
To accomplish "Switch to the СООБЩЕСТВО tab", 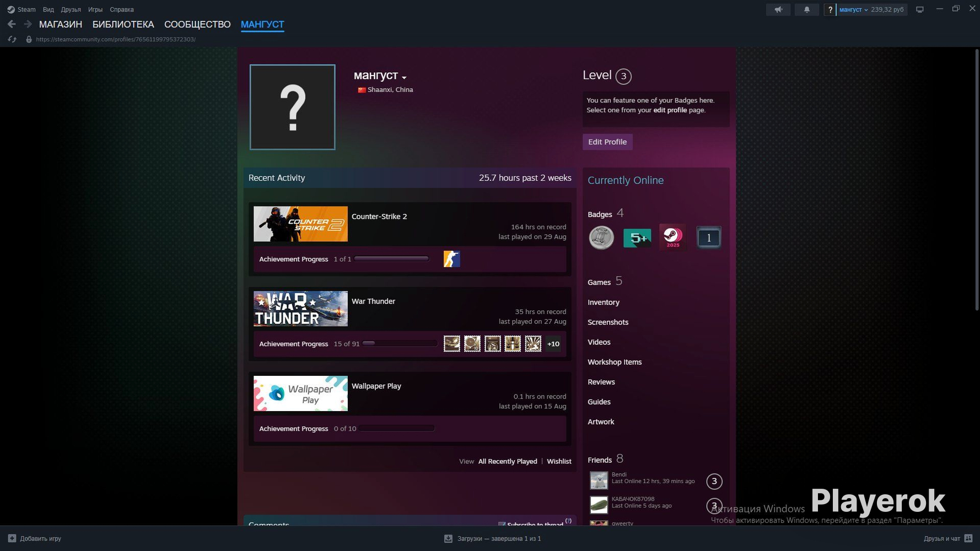I will pyautogui.click(x=197, y=24).
